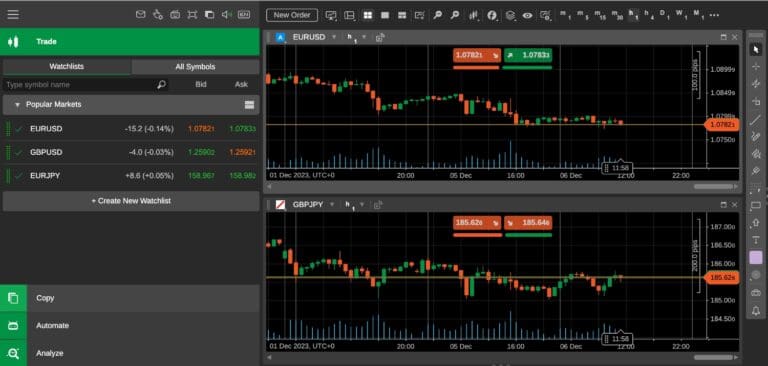Select the crosshair tool

point(756,67)
